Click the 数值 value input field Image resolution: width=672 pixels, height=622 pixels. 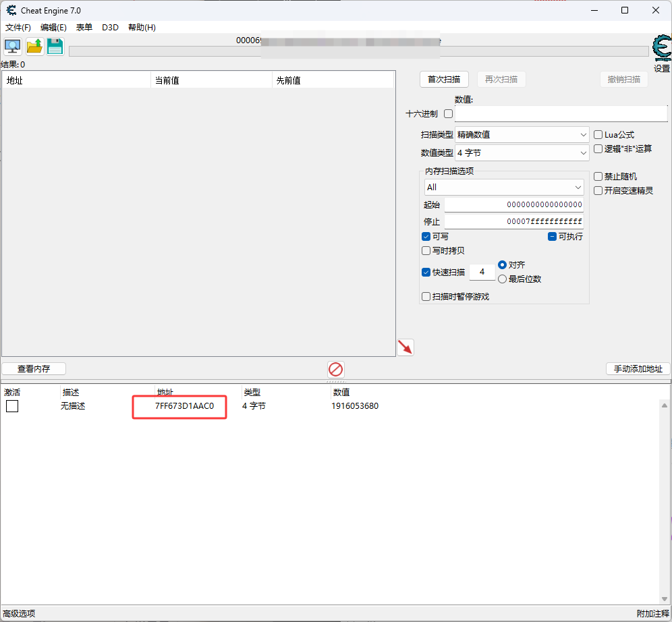click(x=561, y=114)
